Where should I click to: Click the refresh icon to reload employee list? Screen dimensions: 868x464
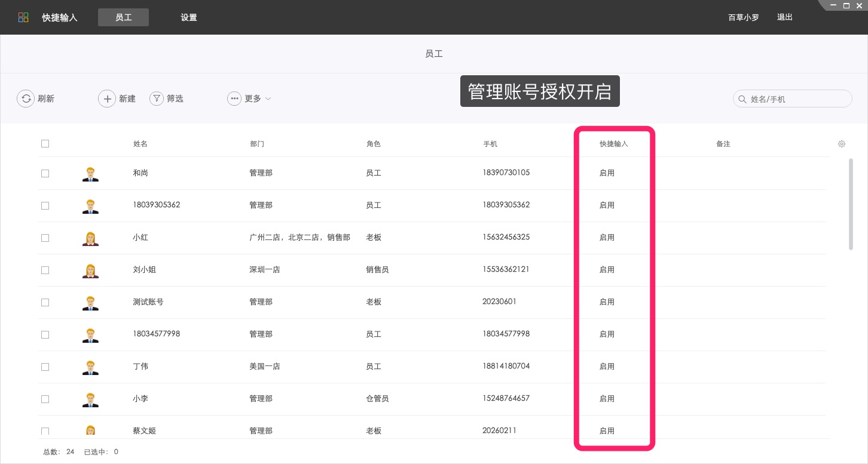click(x=26, y=99)
